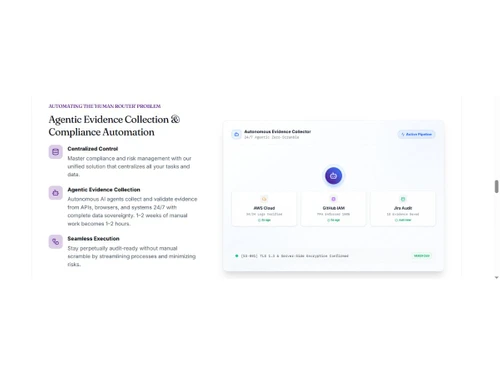Click the Seamless Execution heading
500x375 pixels.
(93, 239)
